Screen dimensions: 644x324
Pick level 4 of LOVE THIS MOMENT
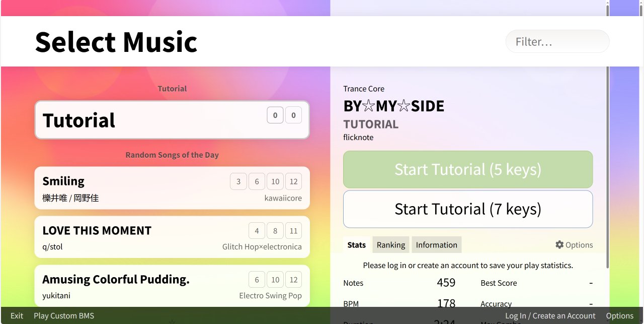coord(257,231)
